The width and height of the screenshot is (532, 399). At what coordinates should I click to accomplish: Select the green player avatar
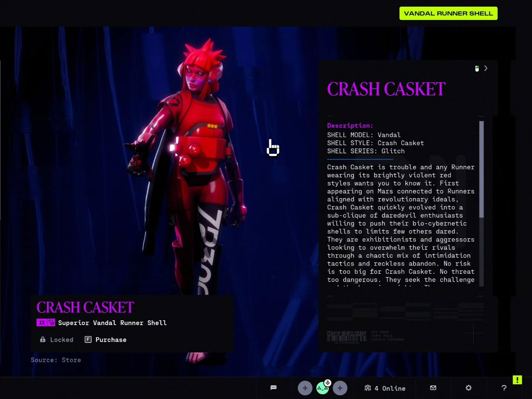point(322,388)
